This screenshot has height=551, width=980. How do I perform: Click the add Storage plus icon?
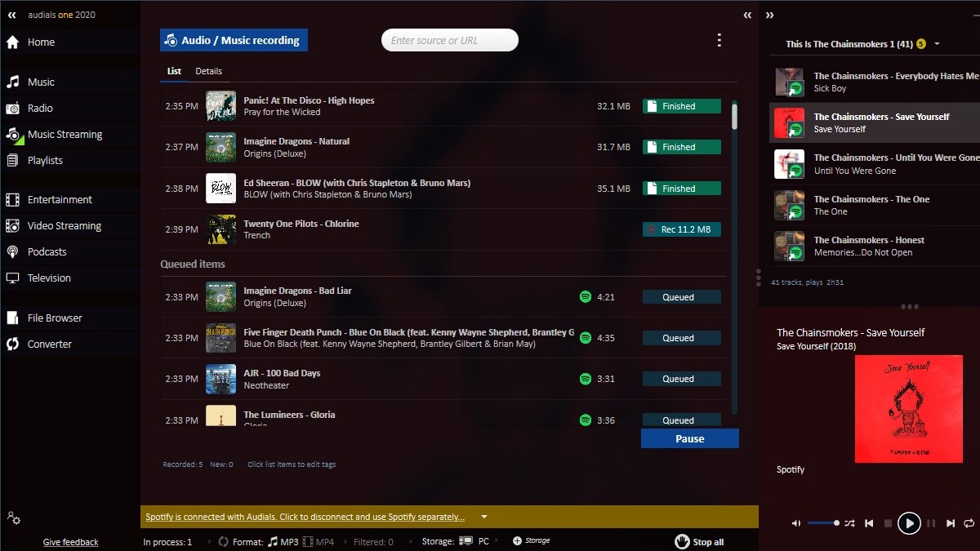(517, 541)
